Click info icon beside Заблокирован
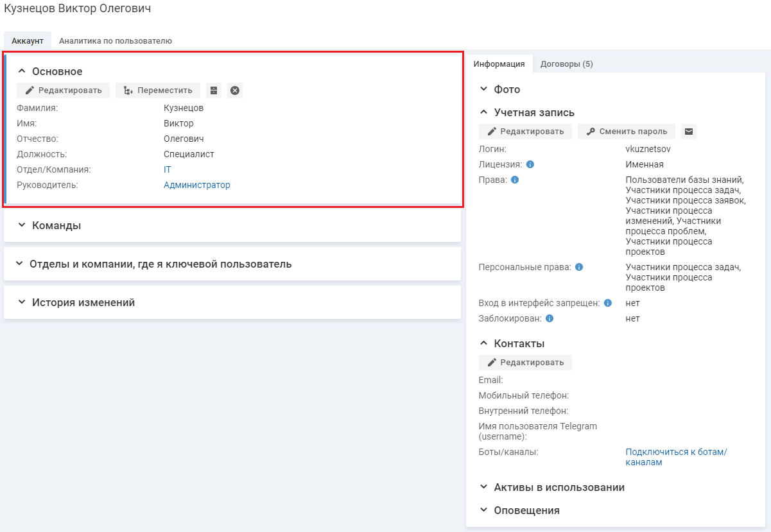The height and width of the screenshot is (532, 771). (550, 318)
